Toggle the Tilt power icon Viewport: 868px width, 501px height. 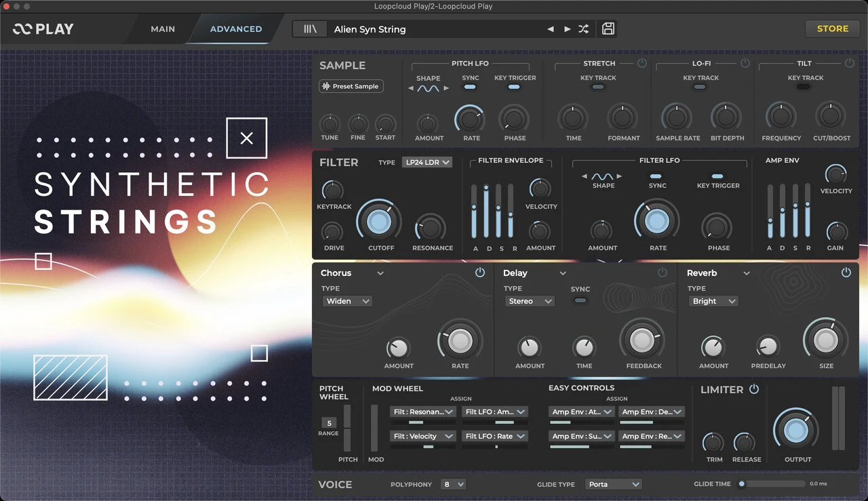point(849,63)
